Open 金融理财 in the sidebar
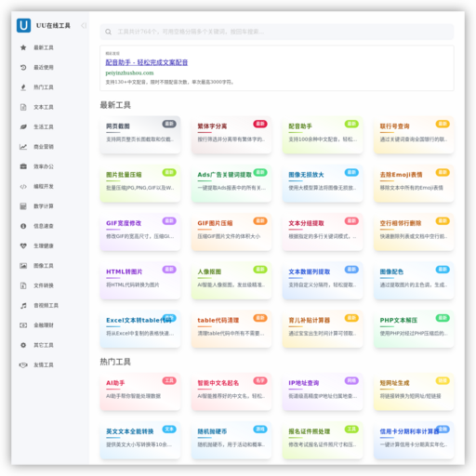The width and height of the screenshot is (476, 476). point(44,325)
